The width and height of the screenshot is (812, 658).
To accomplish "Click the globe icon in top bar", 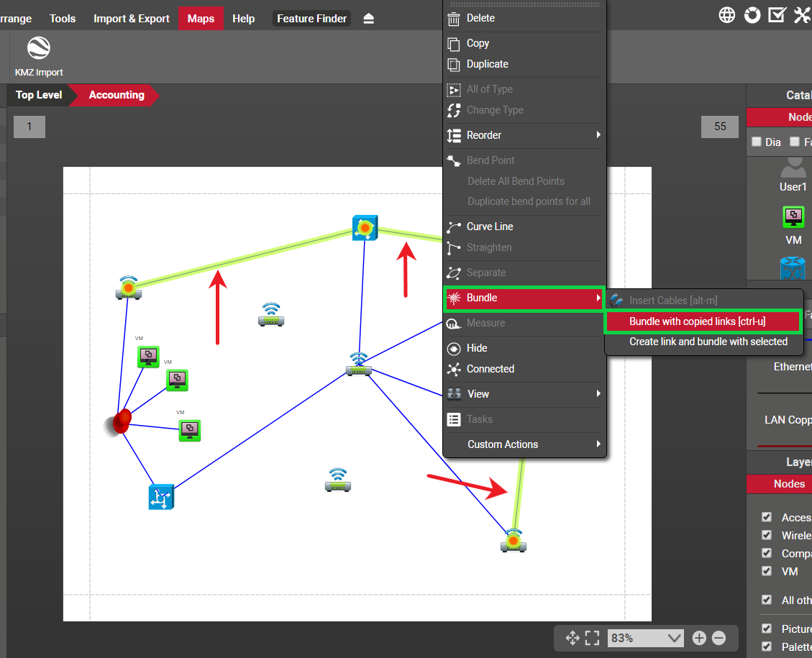I will click(727, 15).
